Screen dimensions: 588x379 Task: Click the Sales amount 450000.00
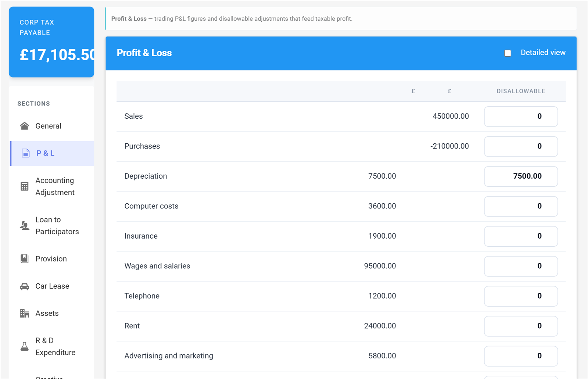[x=451, y=116]
